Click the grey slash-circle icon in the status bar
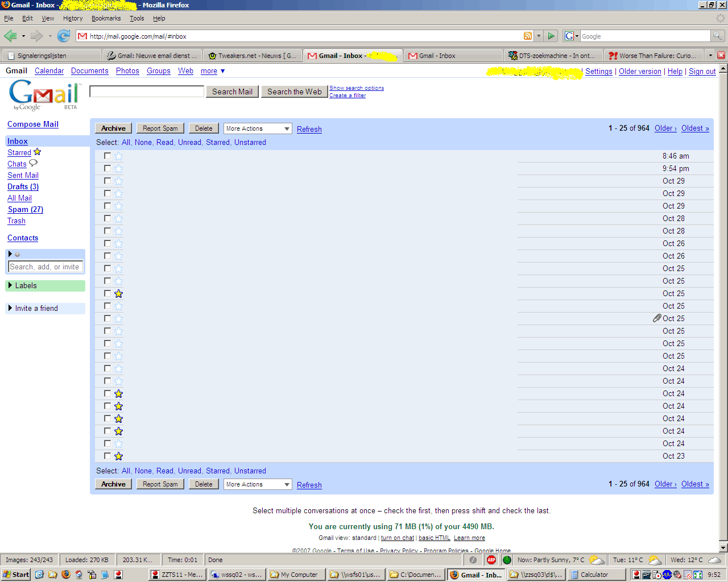This screenshot has height=582, width=728. (x=473, y=560)
